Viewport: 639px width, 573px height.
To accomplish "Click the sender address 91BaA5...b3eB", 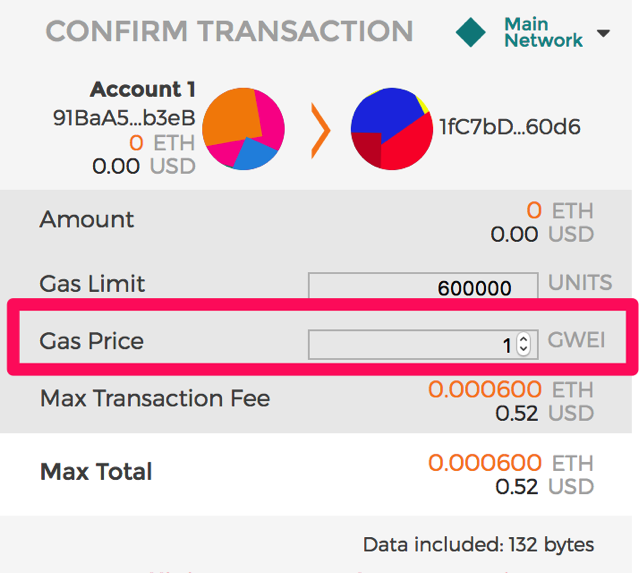I will click(x=124, y=118).
